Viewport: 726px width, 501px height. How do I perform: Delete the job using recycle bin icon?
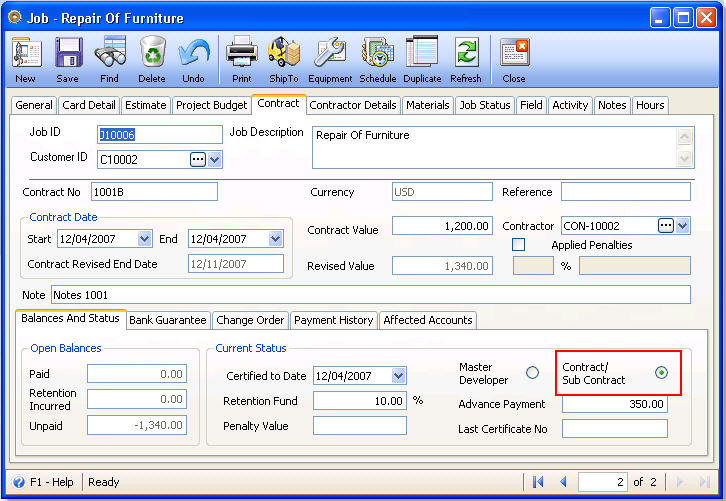click(x=152, y=52)
